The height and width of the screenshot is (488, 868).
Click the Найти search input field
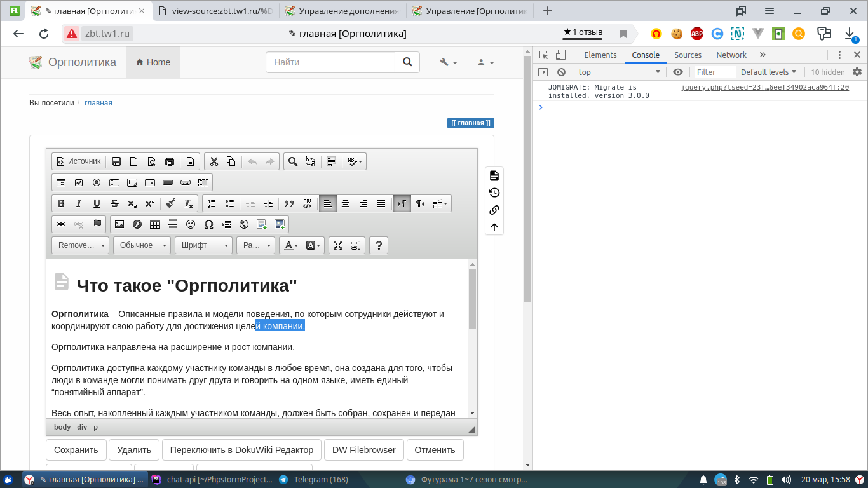click(330, 62)
